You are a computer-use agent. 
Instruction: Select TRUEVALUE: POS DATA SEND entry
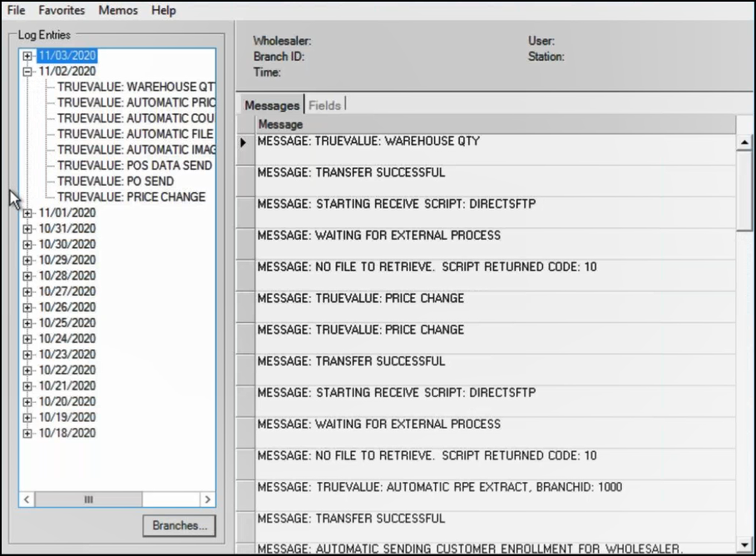point(134,166)
